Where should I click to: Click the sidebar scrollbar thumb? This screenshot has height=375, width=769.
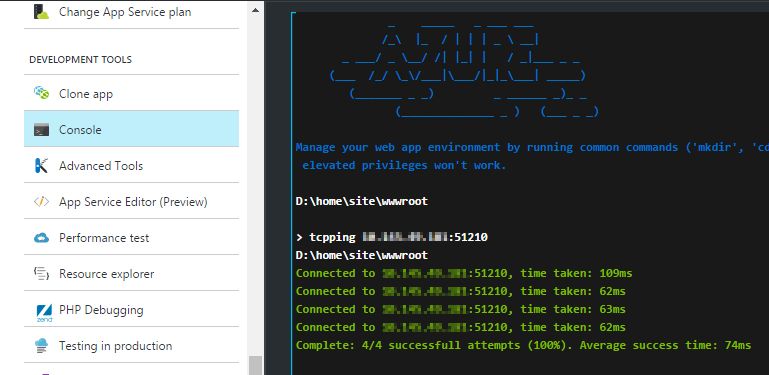[x=255, y=366]
